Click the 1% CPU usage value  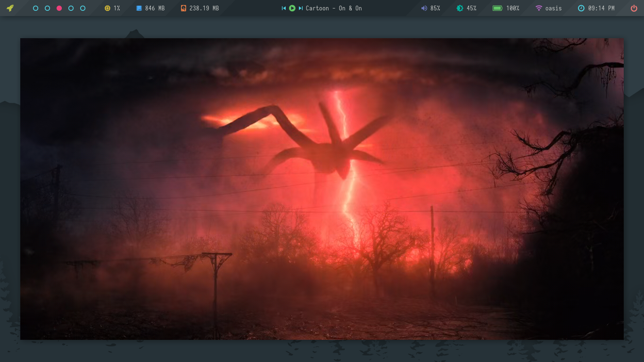117,8
